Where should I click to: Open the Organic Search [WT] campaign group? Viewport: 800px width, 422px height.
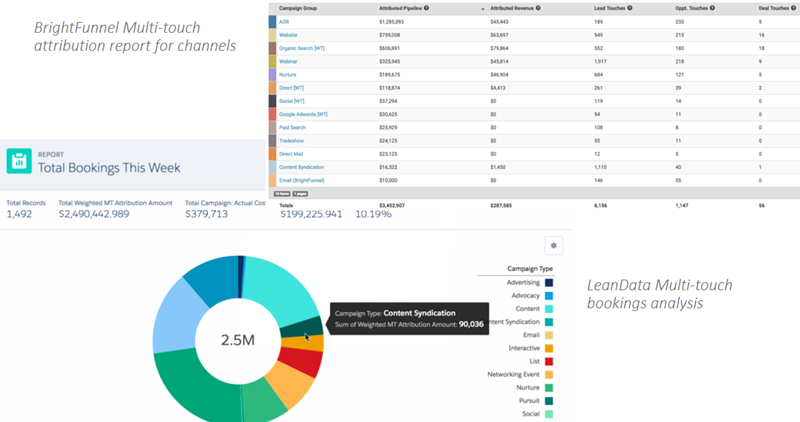pos(302,48)
